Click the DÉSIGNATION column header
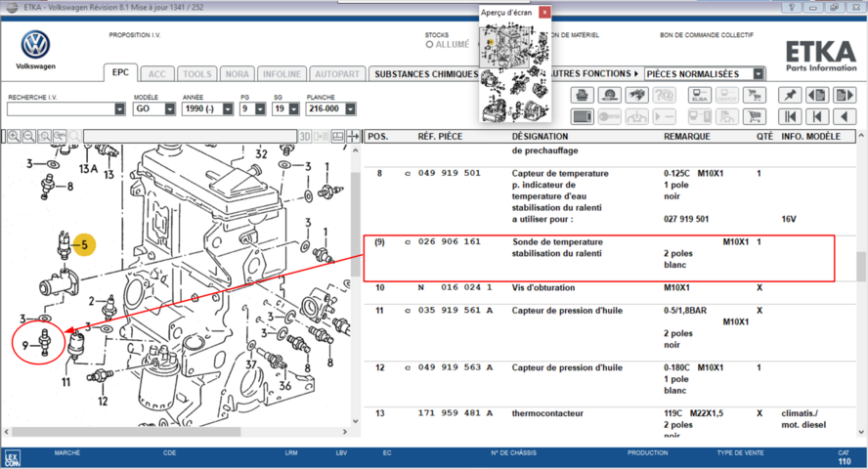 (x=540, y=137)
